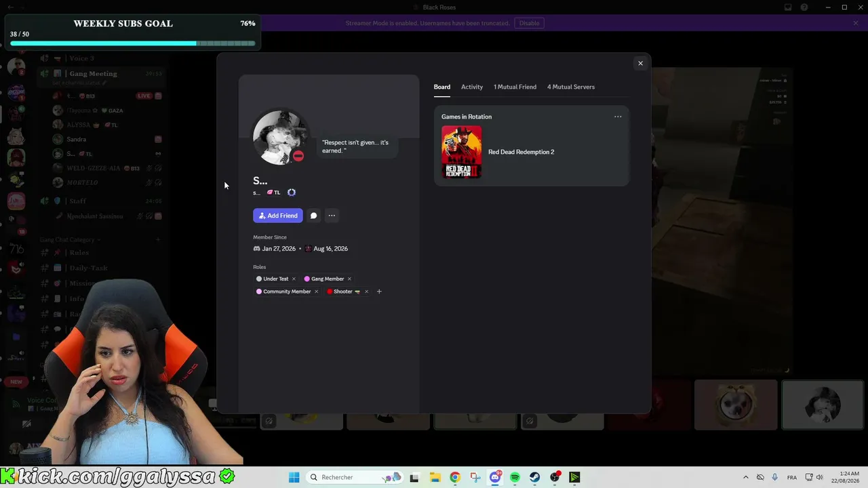Click the Add Friend button
Screen dimensions: 868x488
click(278, 216)
